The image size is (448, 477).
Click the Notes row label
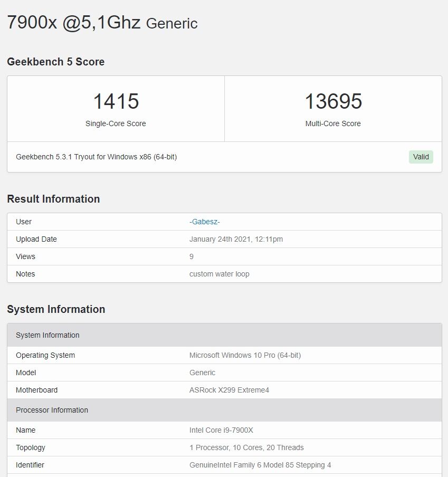[x=25, y=274]
